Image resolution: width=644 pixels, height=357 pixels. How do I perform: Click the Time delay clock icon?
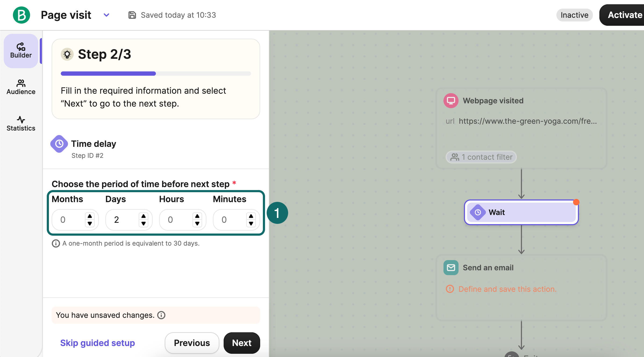coord(59,144)
